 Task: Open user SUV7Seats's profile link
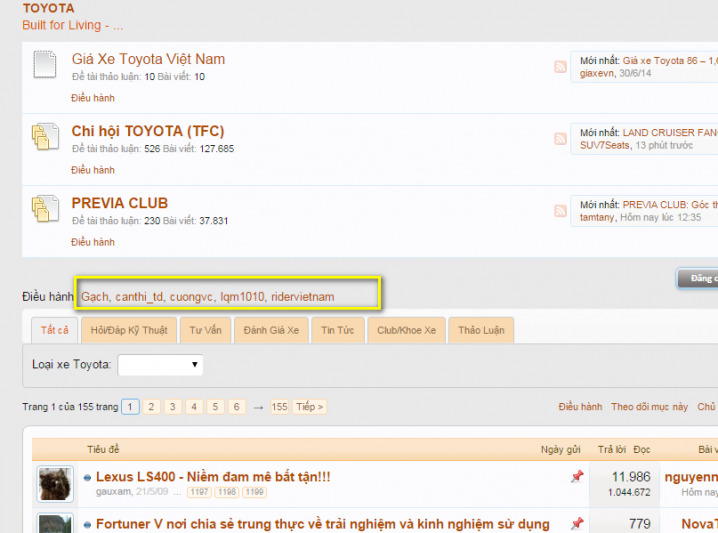tap(604, 145)
